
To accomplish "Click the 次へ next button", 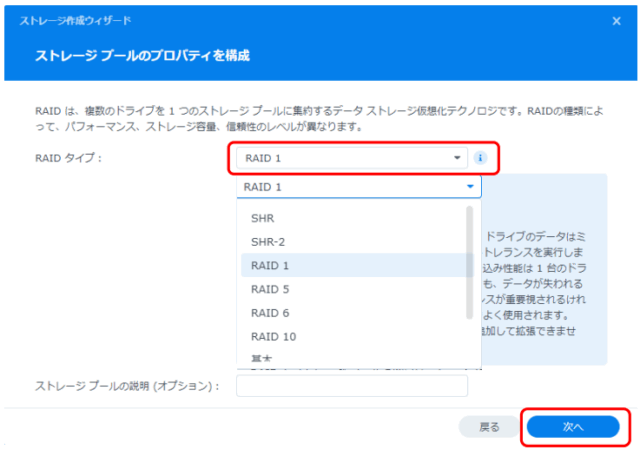I will tap(572, 427).
